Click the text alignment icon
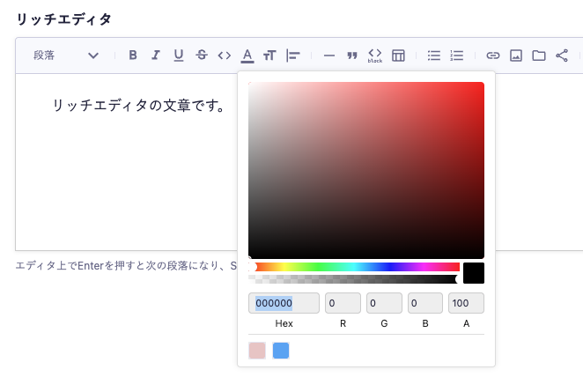The image size is (583, 392). point(293,55)
